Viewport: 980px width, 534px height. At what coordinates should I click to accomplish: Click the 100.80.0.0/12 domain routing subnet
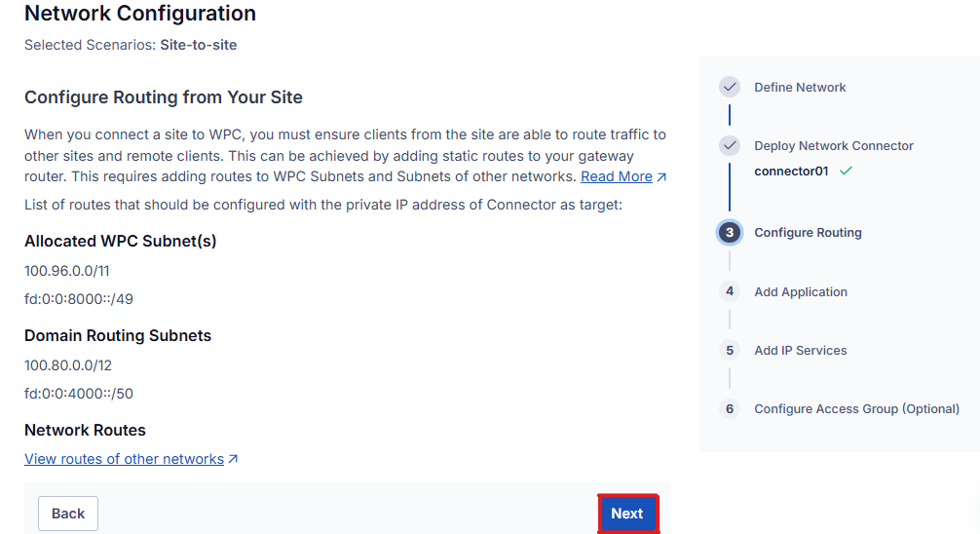tap(68, 365)
